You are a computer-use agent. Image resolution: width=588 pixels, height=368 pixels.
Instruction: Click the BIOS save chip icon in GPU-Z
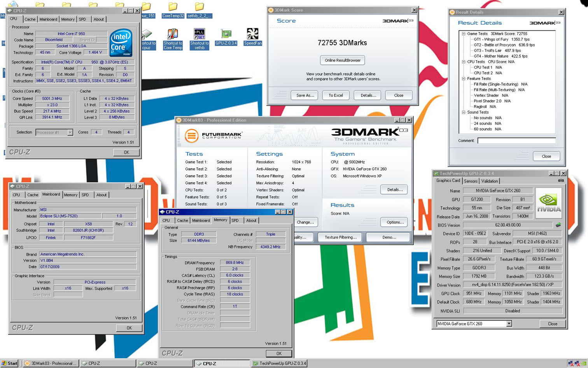(x=558, y=225)
